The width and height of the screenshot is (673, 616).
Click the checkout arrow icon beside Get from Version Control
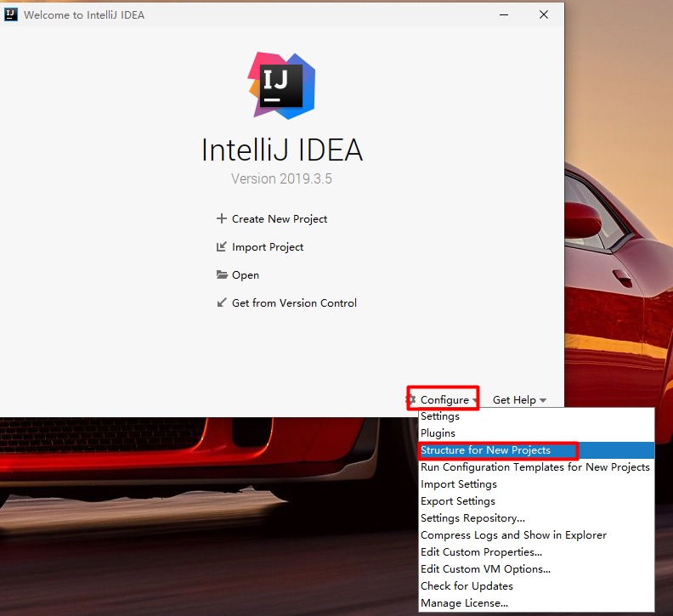(222, 302)
